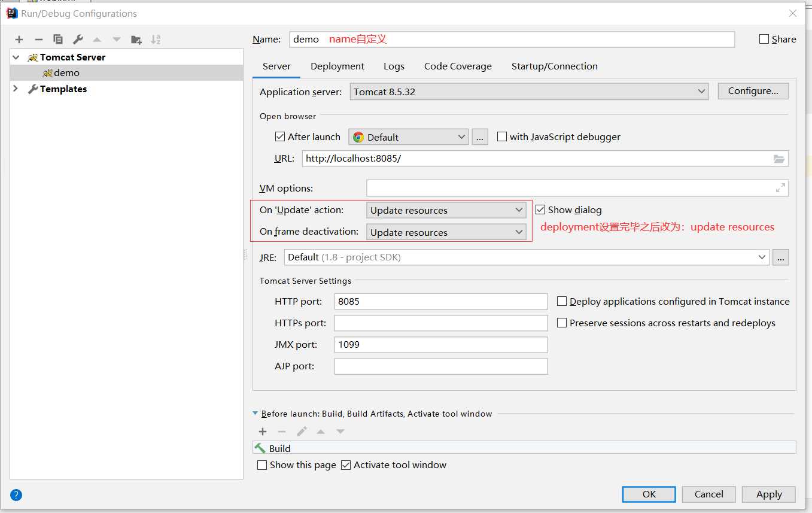Viewport: 812px width, 513px height.
Task: Click the Chrome icon in the browser selector
Action: click(358, 137)
